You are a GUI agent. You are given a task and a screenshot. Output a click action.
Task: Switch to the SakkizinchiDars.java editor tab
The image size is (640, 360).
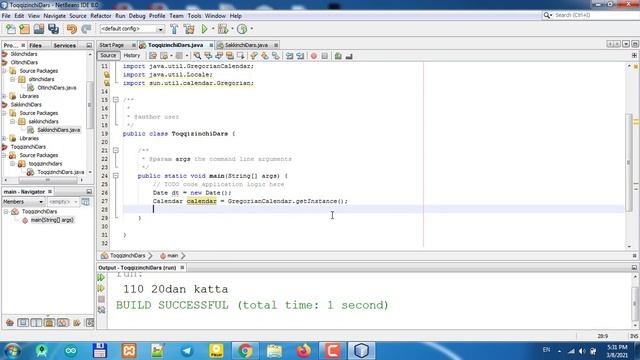tap(247, 45)
